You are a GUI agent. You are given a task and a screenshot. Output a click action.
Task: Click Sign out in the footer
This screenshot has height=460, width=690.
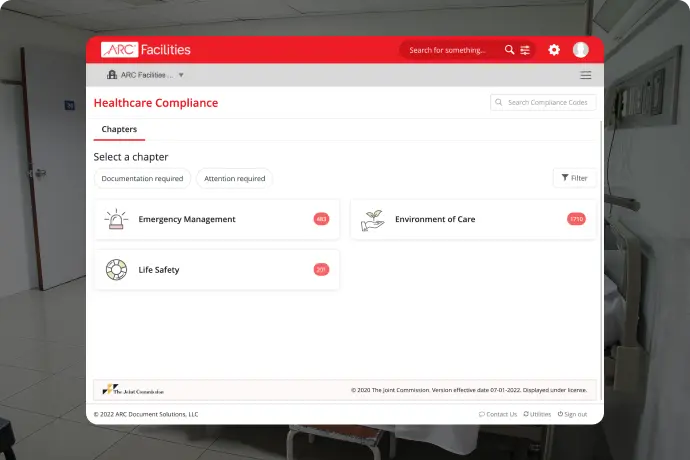tap(571, 414)
